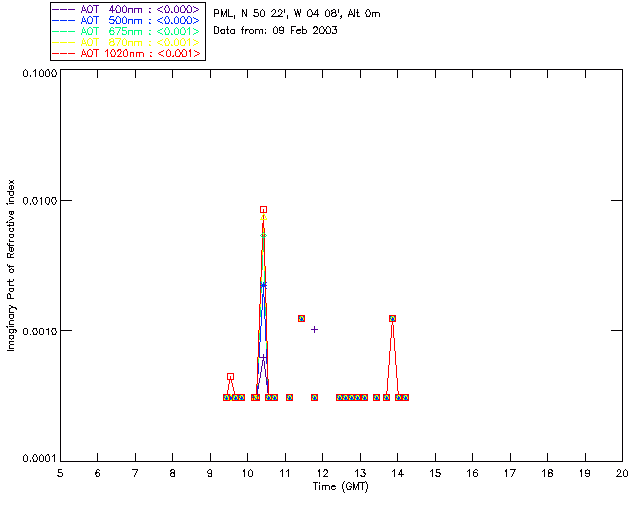
Task: Click the station text 'PML, N 50 22', W 04 08', Alt 0m'
Action: [297, 13]
